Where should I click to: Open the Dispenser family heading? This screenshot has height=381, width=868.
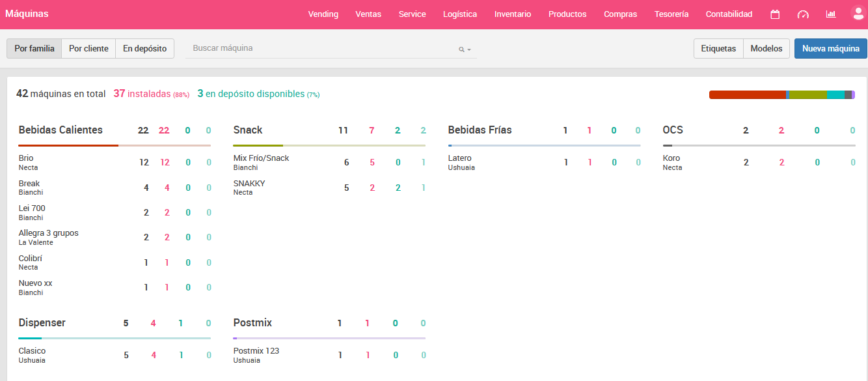(x=42, y=323)
